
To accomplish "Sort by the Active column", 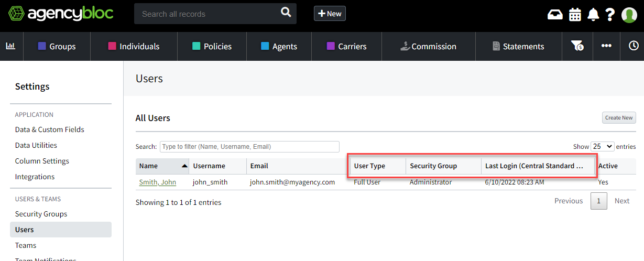I will coord(616,166).
